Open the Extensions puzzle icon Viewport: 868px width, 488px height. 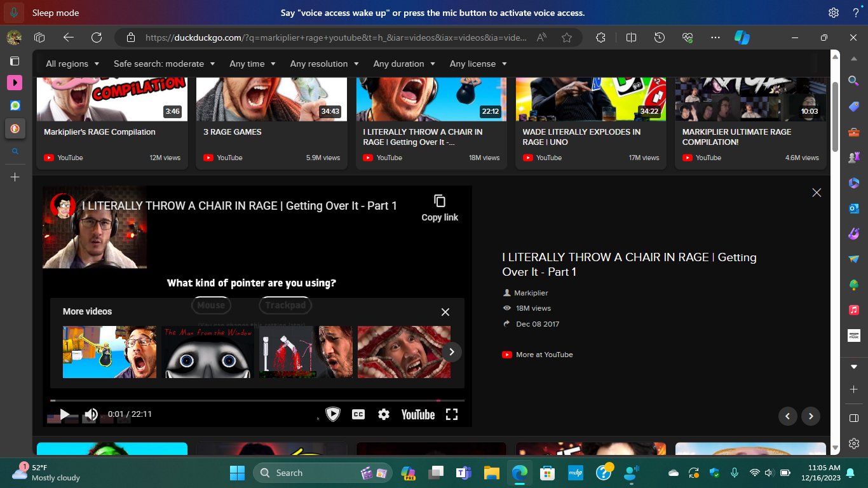click(600, 37)
